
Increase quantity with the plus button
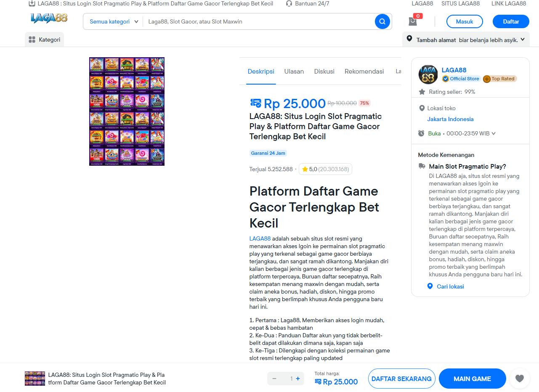(x=298, y=379)
